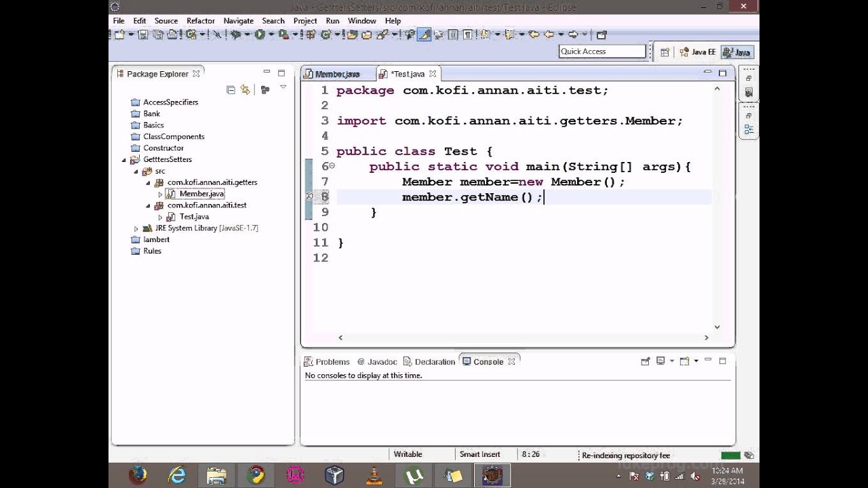The image size is (868, 488).
Task: Click the Print toolbar icon
Action: click(172, 35)
